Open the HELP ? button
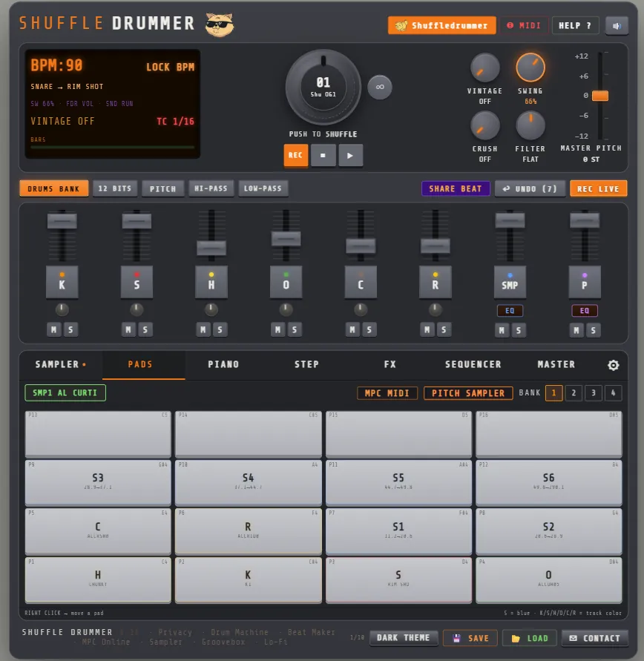 [x=575, y=26]
